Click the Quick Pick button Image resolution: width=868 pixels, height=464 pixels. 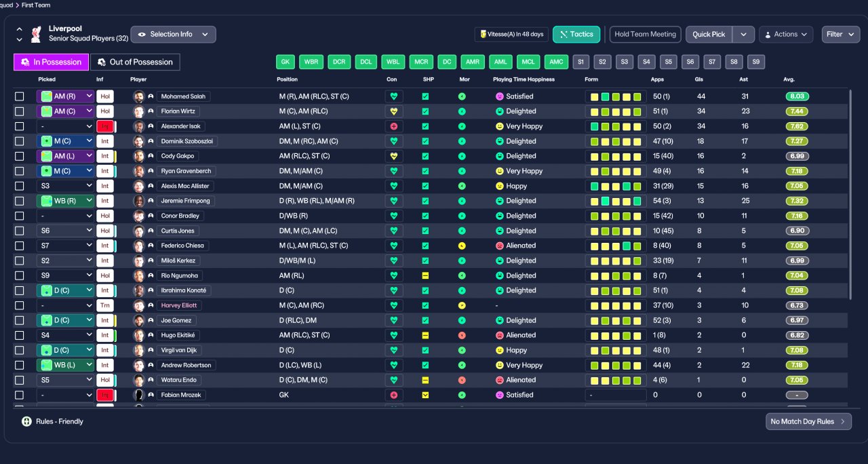point(709,34)
